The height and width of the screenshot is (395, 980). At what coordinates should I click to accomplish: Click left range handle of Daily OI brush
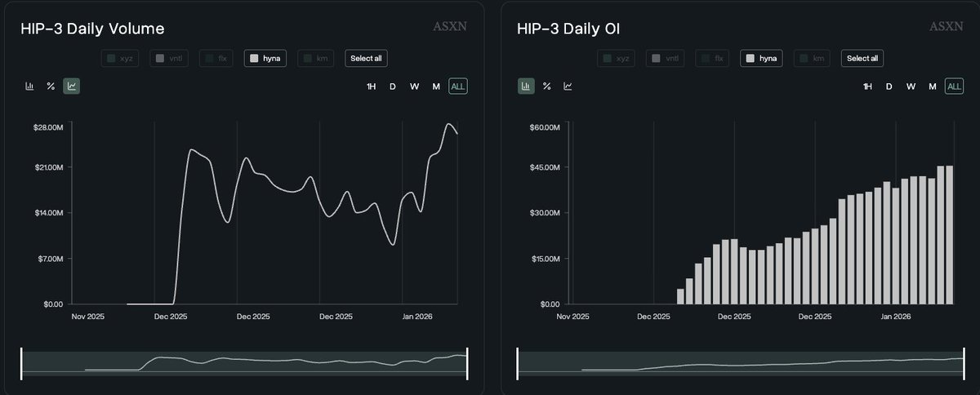tap(518, 364)
